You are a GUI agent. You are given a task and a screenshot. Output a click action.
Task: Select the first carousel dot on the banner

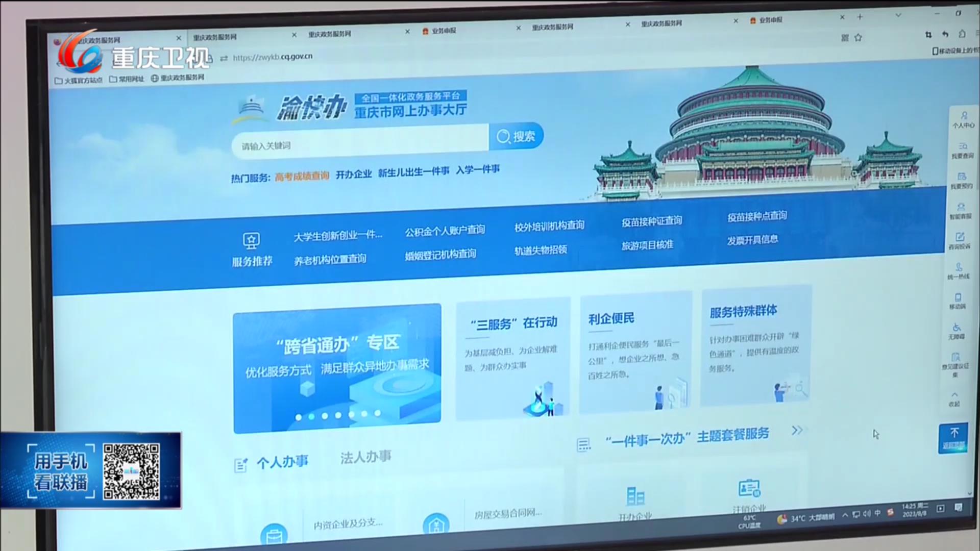tap(299, 417)
